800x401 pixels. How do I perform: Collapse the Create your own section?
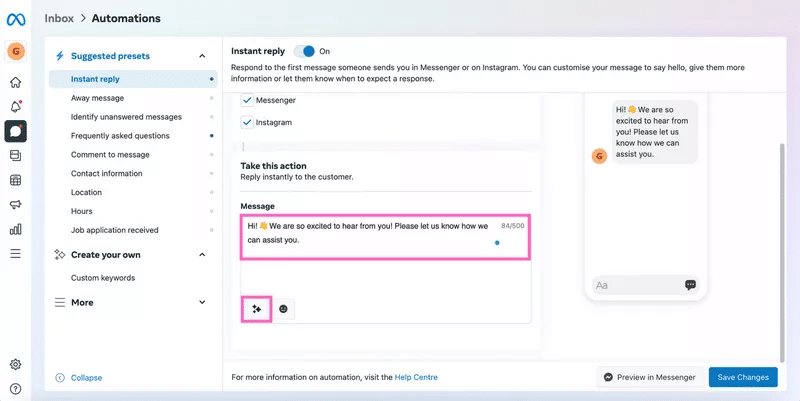tap(203, 255)
